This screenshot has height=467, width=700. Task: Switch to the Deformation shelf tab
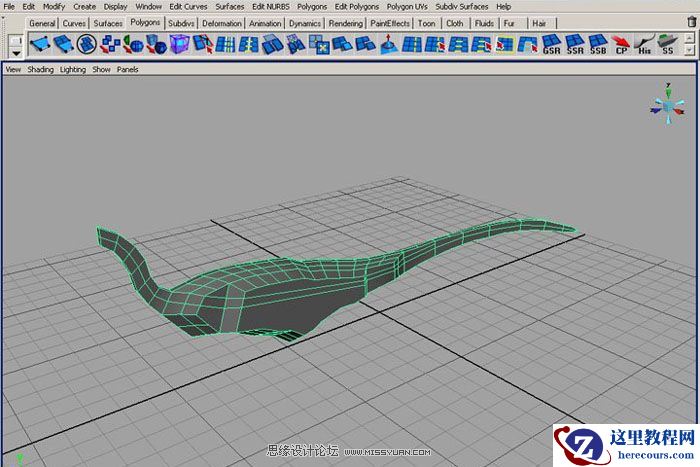tap(221, 23)
